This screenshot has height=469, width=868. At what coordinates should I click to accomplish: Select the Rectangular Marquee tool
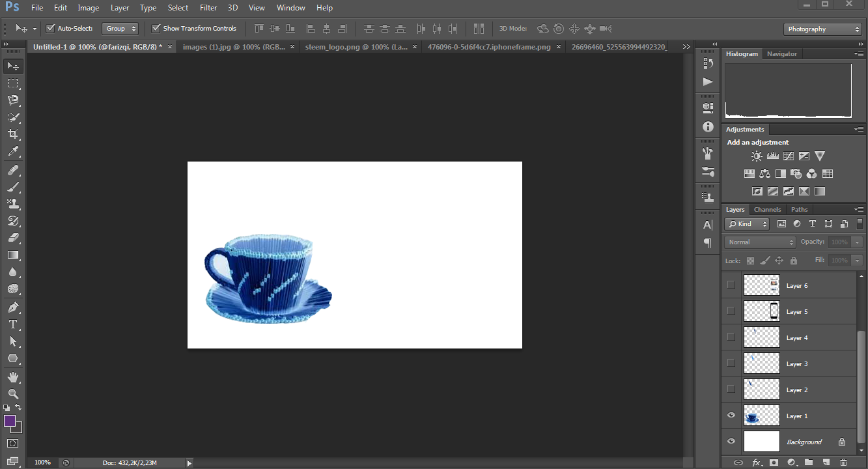[13, 83]
